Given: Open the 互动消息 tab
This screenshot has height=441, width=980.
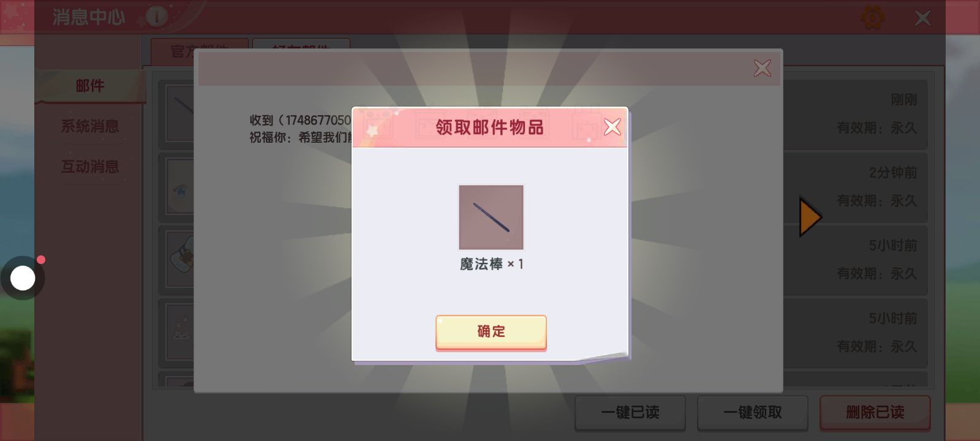Looking at the screenshot, I should pyautogui.click(x=90, y=167).
